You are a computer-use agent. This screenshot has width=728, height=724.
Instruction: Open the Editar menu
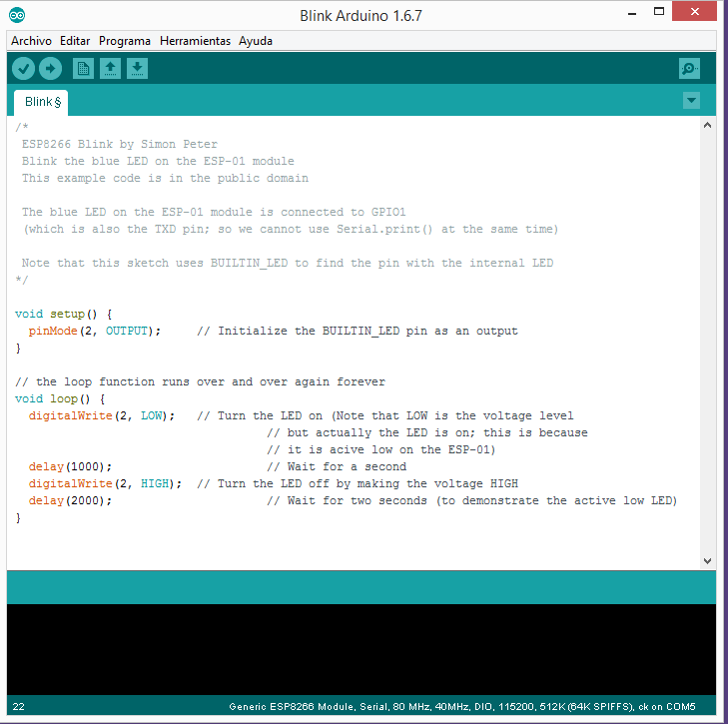[75, 41]
